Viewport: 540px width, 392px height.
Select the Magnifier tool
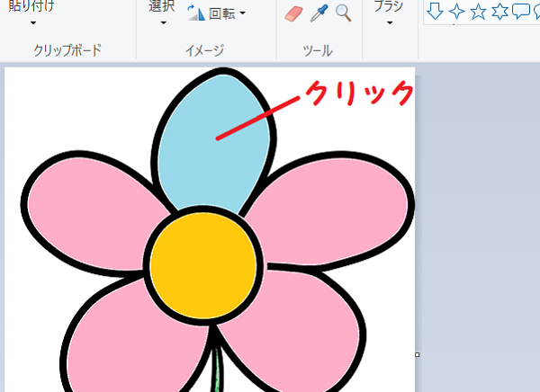(344, 13)
